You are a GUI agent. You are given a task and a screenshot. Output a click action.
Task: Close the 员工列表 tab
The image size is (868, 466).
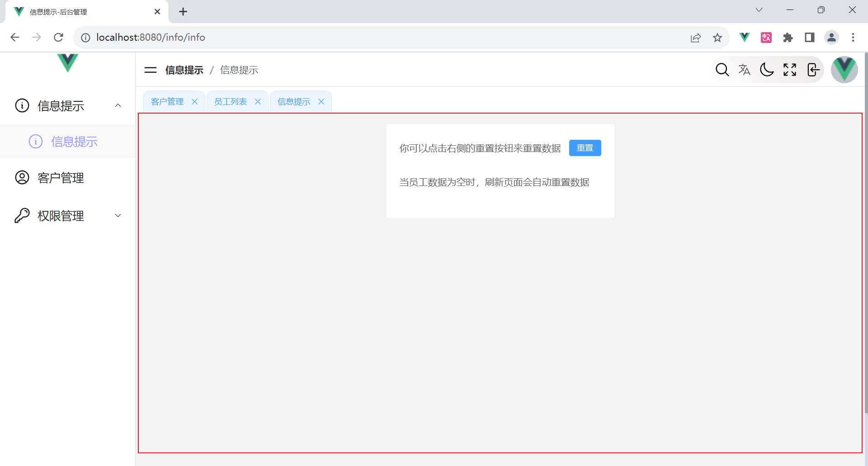[x=258, y=102]
